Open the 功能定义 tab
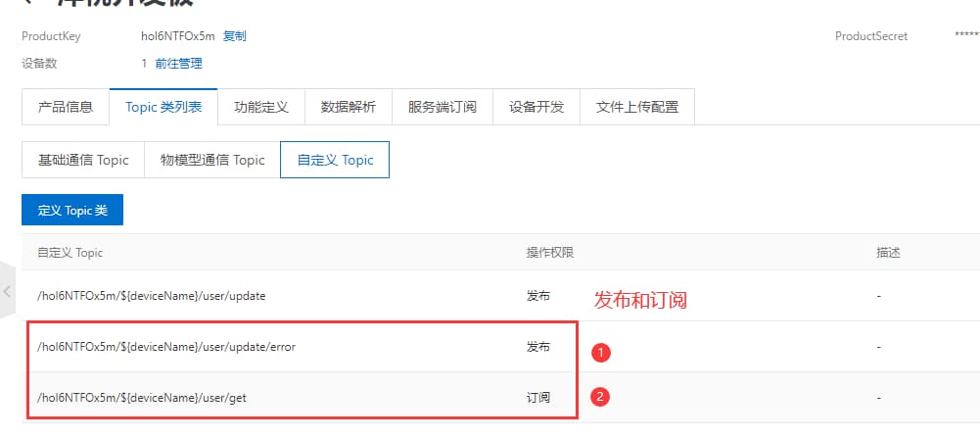The height and width of the screenshot is (439, 980). coord(261,107)
